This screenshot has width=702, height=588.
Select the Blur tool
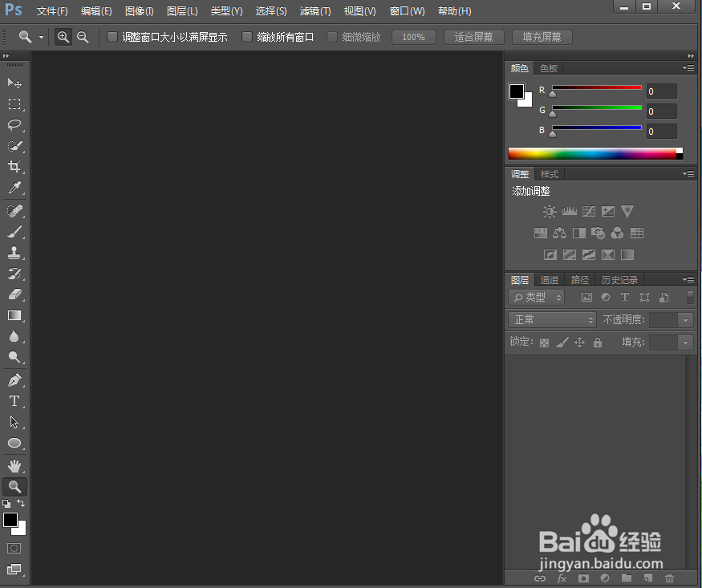[x=14, y=336]
